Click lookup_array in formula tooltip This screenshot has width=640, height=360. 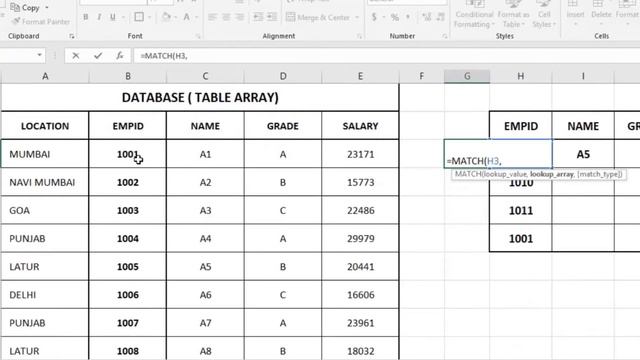tap(551, 174)
